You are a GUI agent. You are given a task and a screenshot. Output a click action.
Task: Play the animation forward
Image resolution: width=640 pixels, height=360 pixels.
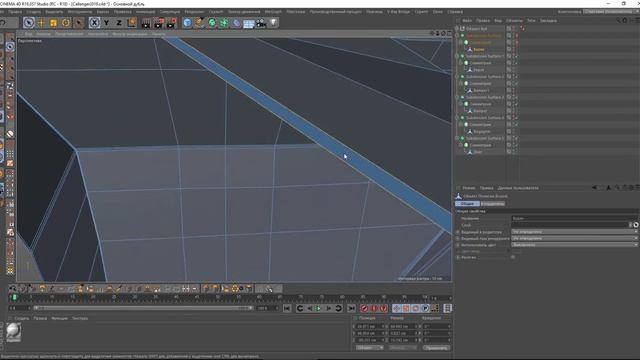coord(319,309)
